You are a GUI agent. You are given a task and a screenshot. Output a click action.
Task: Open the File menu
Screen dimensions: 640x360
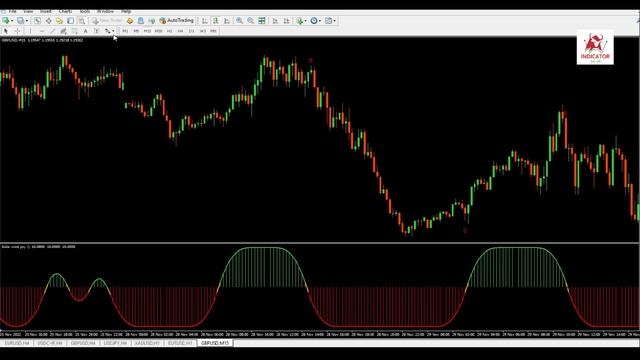coord(13,11)
